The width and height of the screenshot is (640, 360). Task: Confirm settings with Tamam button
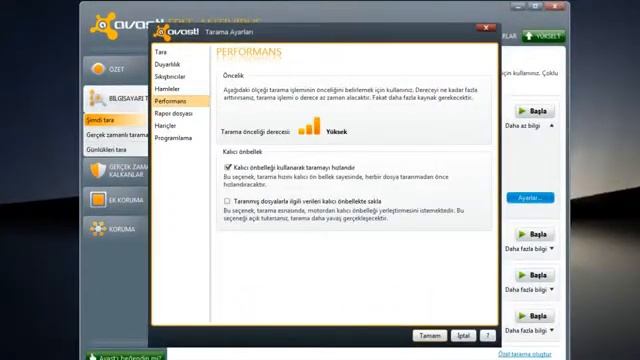(x=430, y=336)
